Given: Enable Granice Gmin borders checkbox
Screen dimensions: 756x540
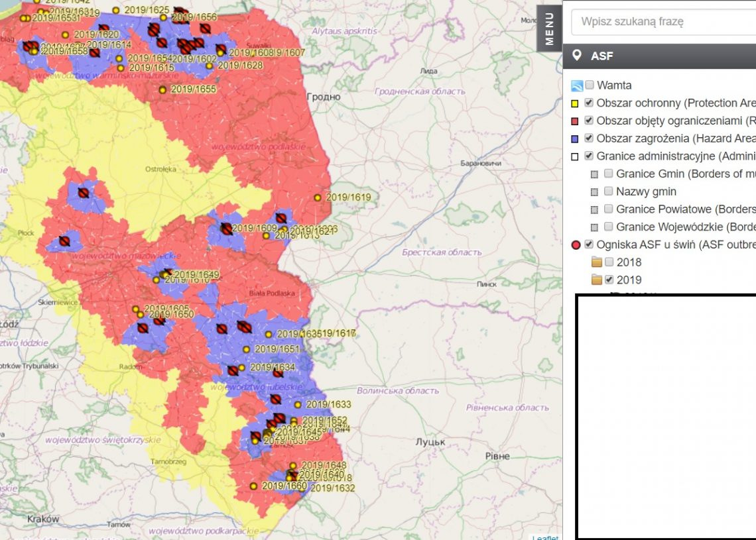Looking at the screenshot, I should [x=608, y=174].
